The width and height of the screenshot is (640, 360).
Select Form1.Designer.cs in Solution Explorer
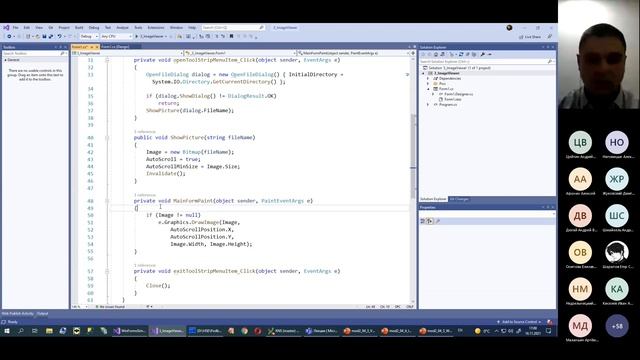[458, 94]
